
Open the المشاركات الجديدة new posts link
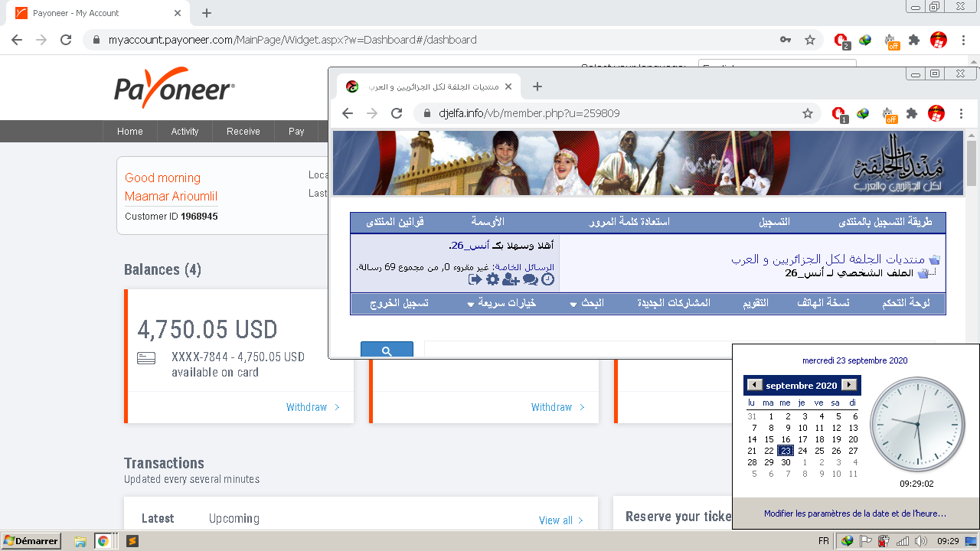(x=674, y=303)
